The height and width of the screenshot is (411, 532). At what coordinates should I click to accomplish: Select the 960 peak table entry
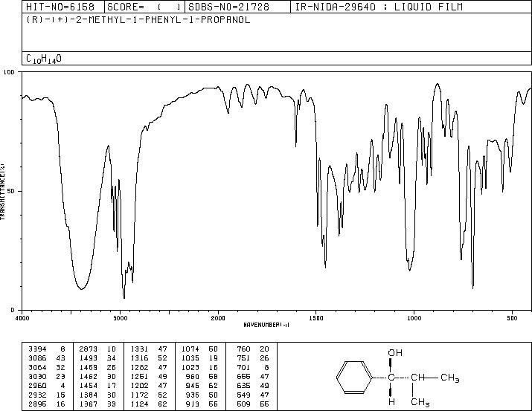(x=202, y=376)
